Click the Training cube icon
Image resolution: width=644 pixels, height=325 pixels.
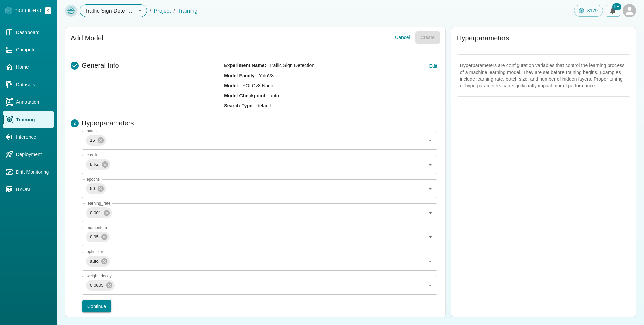[x=9, y=120]
